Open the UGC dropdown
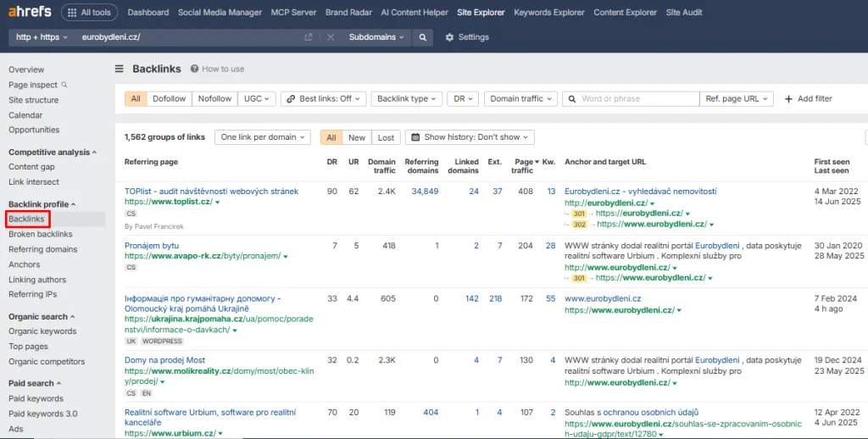Screen dimensions: 868x439 (x=257, y=98)
